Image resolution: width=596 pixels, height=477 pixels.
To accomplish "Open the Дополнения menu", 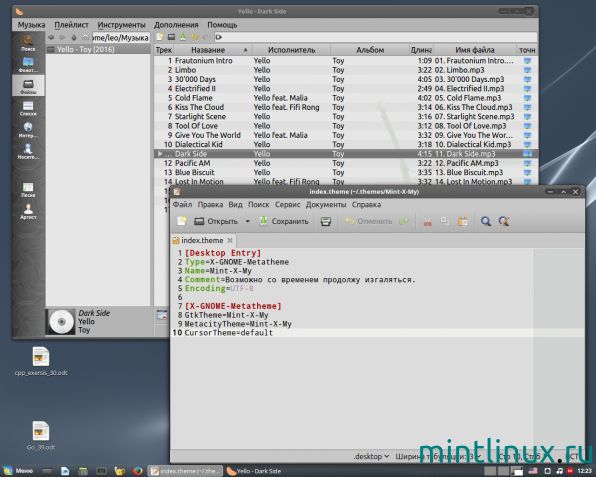I will click(176, 25).
